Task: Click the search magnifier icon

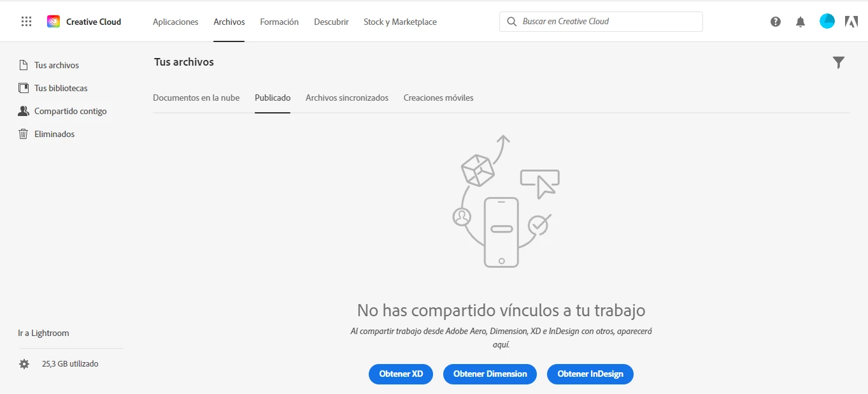Action: [x=511, y=22]
